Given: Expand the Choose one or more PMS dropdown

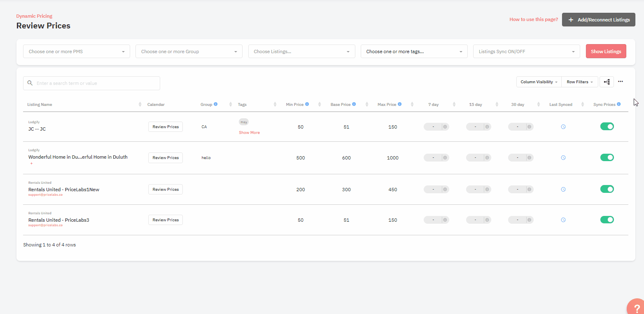Looking at the screenshot, I should click(x=77, y=52).
